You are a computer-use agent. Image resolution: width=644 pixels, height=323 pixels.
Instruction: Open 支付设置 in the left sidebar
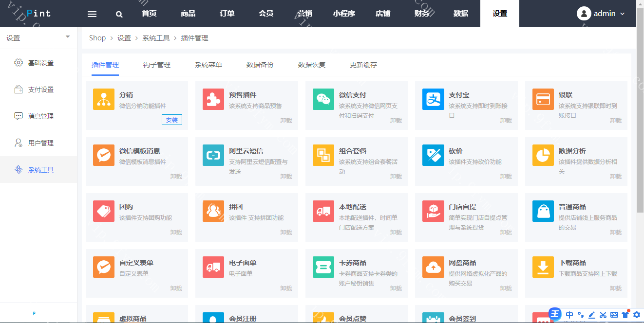(40, 90)
